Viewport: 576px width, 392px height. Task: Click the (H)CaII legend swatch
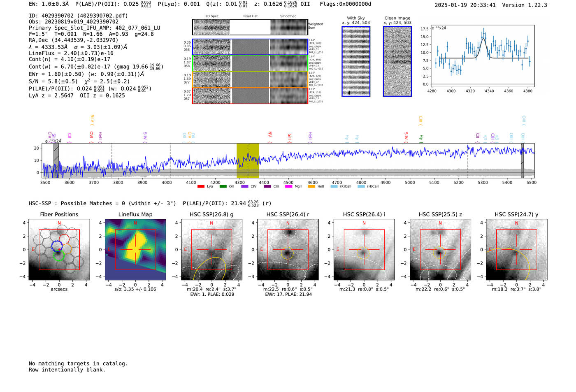pos(361,186)
